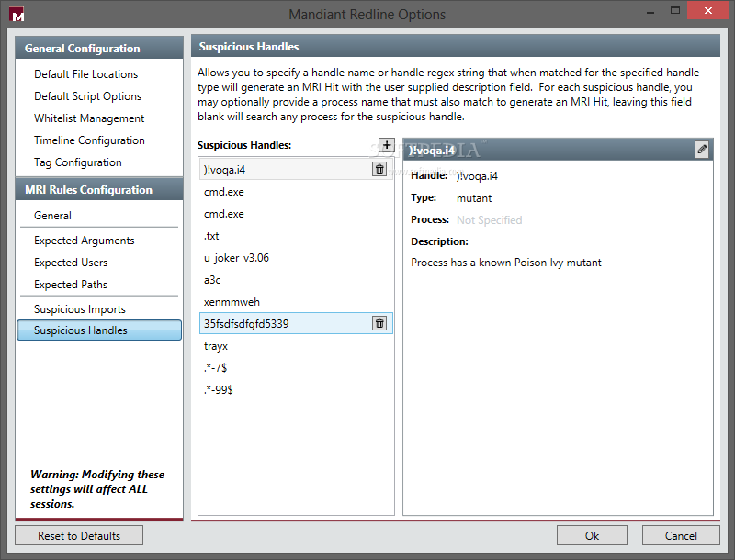Open Expected Paths rules

click(x=71, y=285)
